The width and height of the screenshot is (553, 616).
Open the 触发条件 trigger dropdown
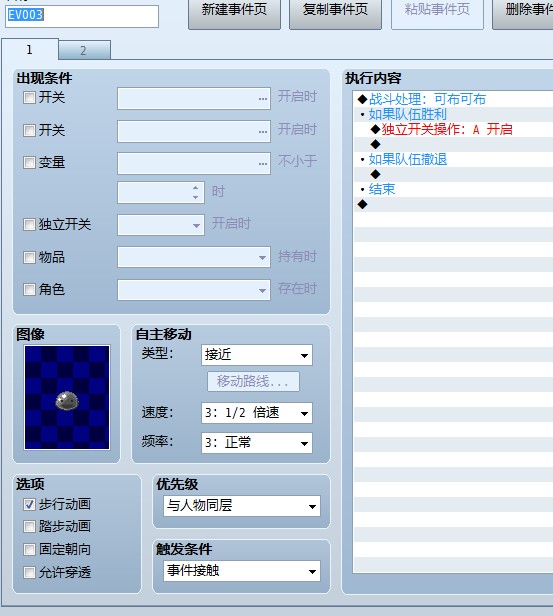[x=242, y=571]
